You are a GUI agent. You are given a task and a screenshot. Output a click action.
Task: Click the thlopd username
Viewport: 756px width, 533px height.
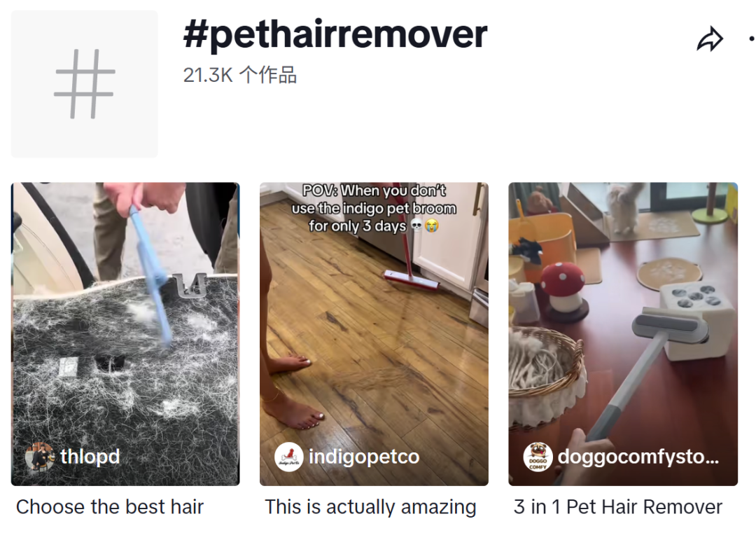tap(90, 456)
